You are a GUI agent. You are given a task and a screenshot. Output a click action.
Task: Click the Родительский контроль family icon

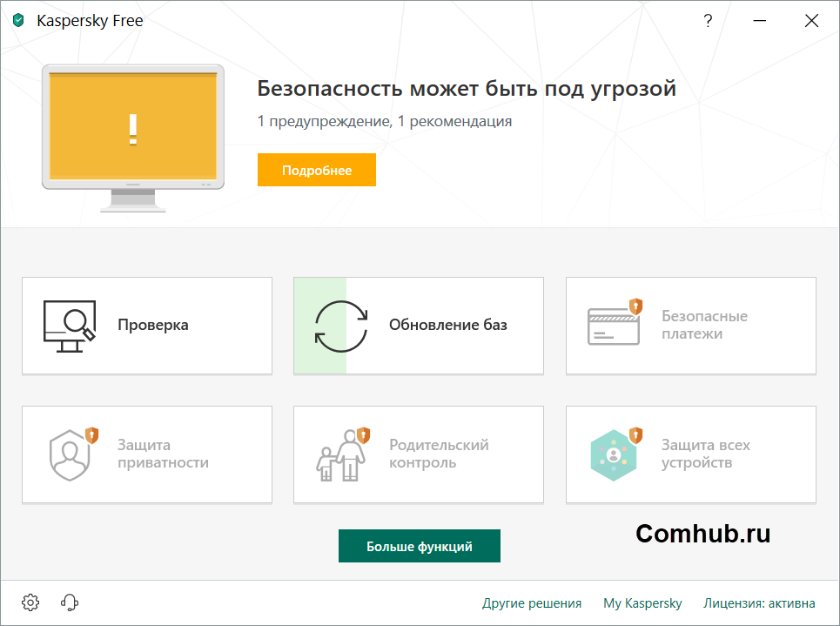click(343, 454)
